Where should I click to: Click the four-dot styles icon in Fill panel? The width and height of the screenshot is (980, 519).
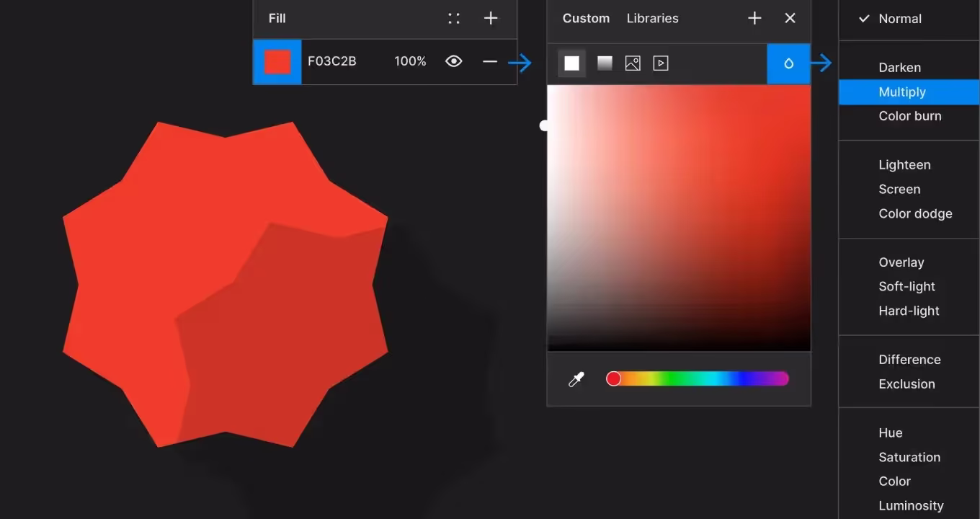(x=454, y=19)
